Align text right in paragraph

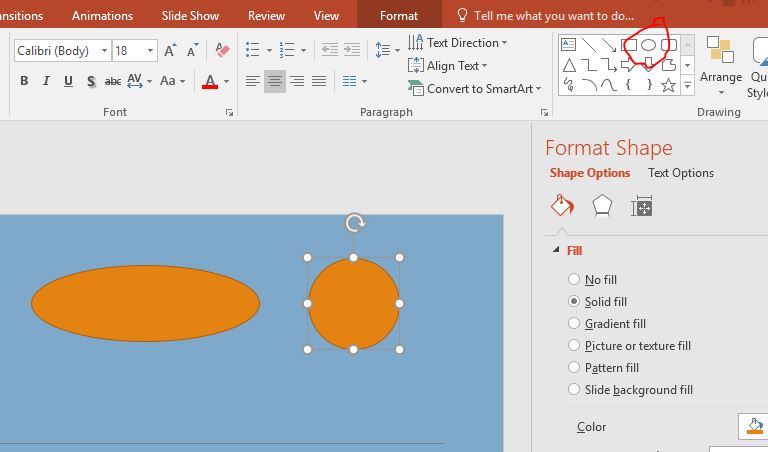[297, 81]
